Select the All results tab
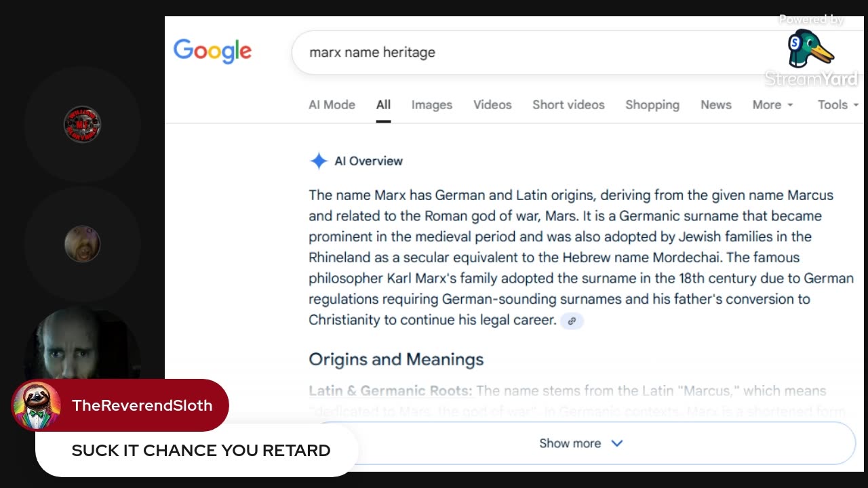 coord(383,104)
